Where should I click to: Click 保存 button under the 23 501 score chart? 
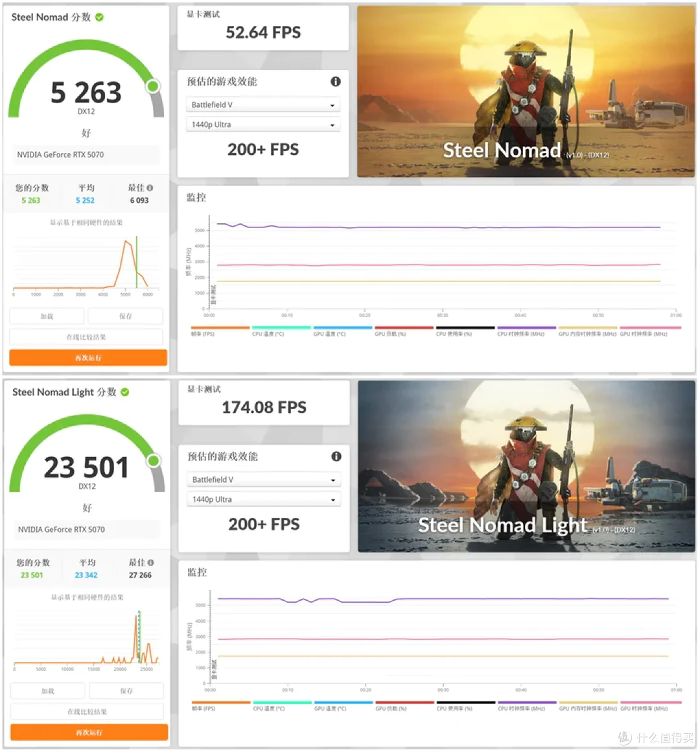tap(126, 691)
